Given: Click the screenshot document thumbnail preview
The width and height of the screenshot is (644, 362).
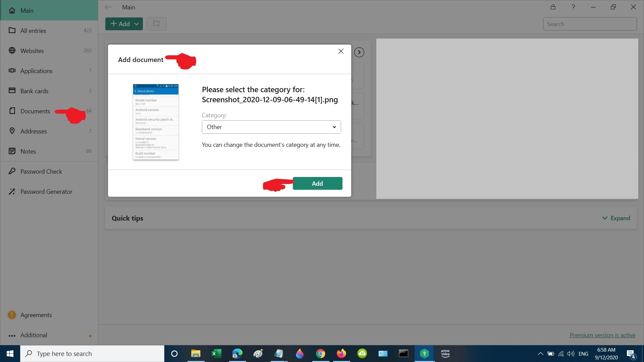Looking at the screenshot, I should (x=156, y=122).
